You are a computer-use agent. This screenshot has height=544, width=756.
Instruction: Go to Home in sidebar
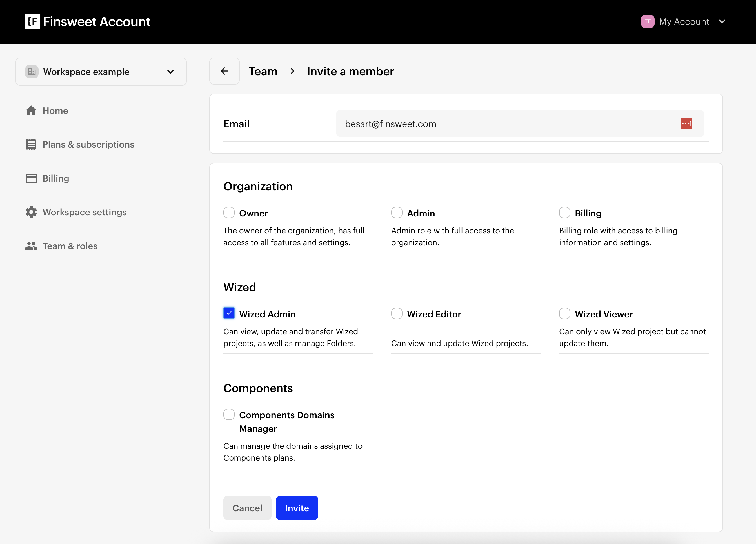[x=55, y=111]
